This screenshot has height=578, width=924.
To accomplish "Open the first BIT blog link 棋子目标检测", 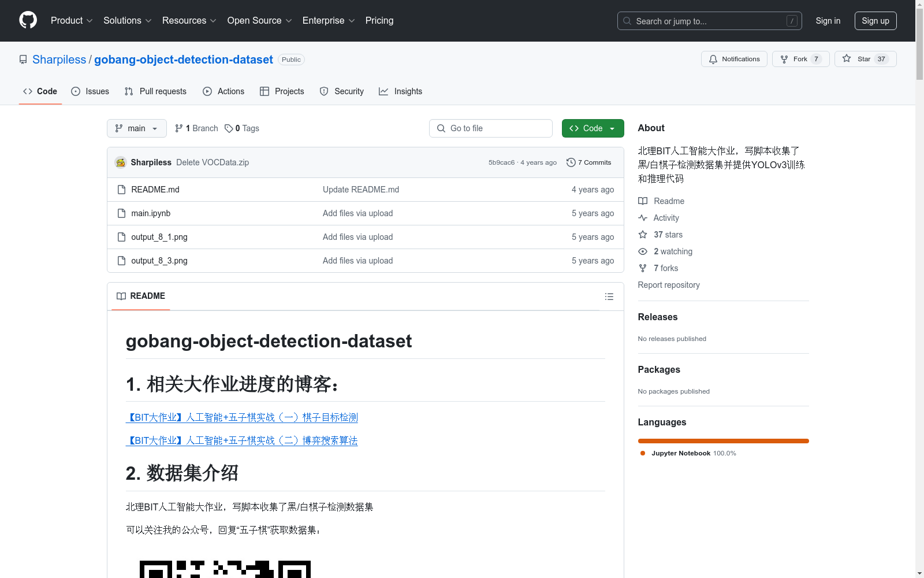I will [x=242, y=417].
